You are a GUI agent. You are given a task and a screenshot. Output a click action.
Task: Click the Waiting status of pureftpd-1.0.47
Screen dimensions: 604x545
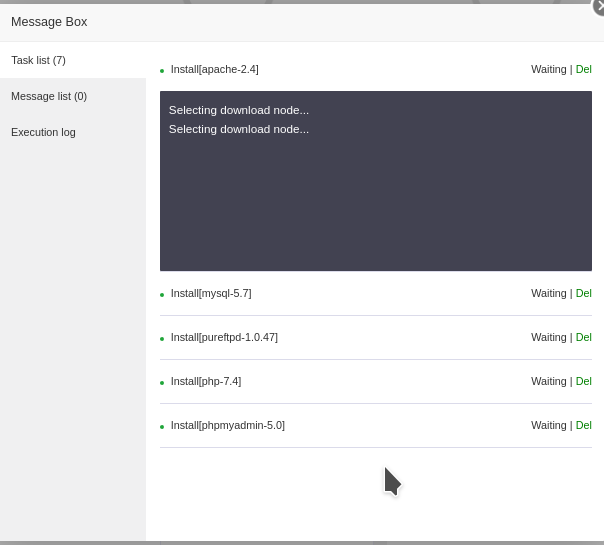pyautogui.click(x=549, y=337)
